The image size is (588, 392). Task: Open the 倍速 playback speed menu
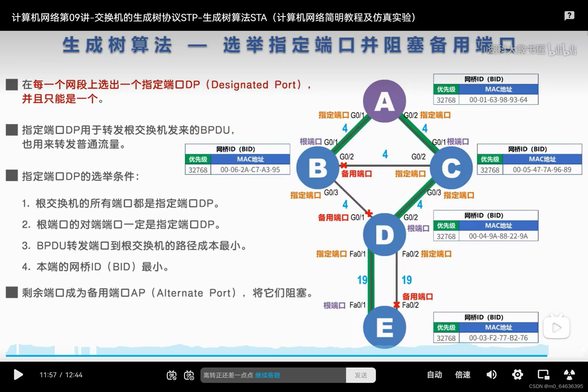click(462, 375)
